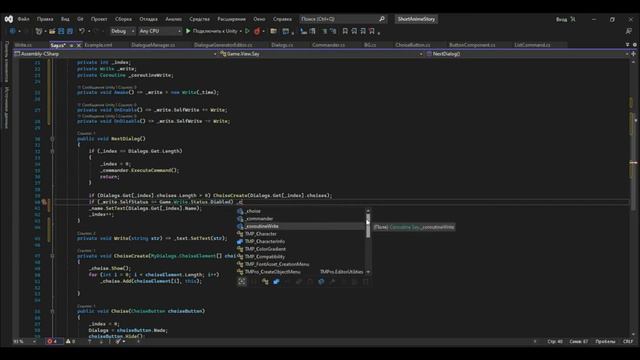
Task: Close the Say.cs tab
Action: coord(79,45)
